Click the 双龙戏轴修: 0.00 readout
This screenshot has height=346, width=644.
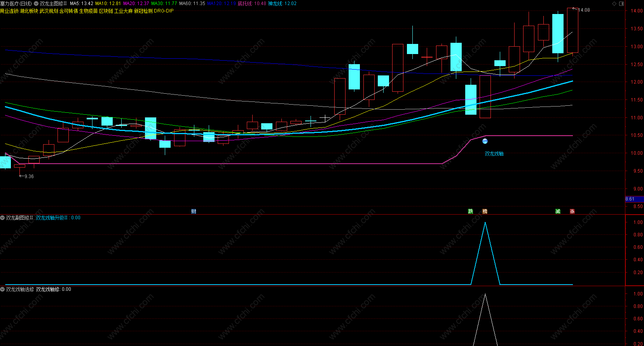pos(53,289)
